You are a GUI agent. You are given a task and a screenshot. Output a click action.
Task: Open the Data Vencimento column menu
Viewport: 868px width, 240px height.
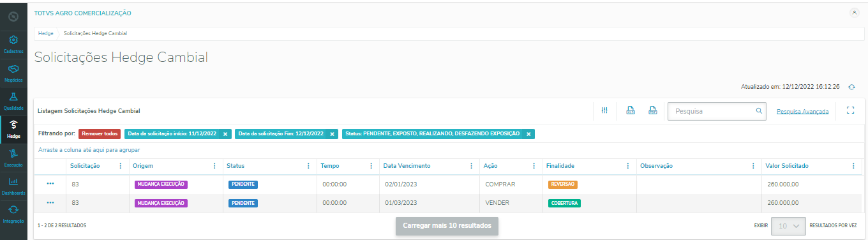coord(472,166)
